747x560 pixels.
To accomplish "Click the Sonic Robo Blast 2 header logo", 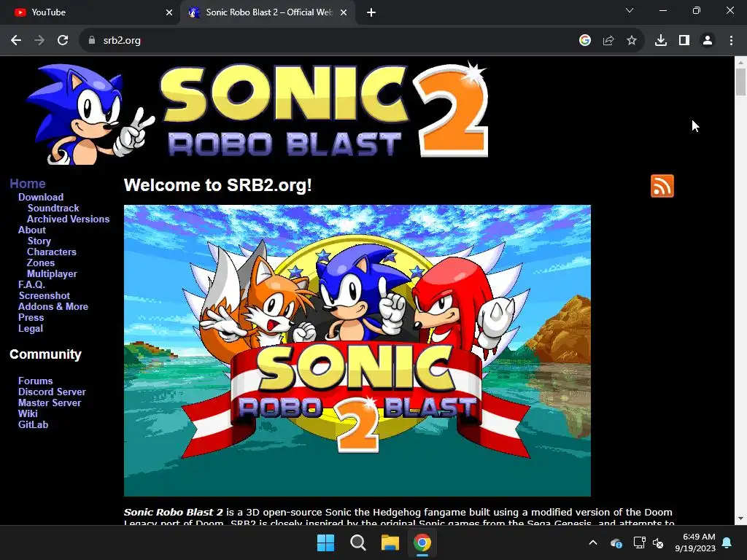I will tap(258, 112).
